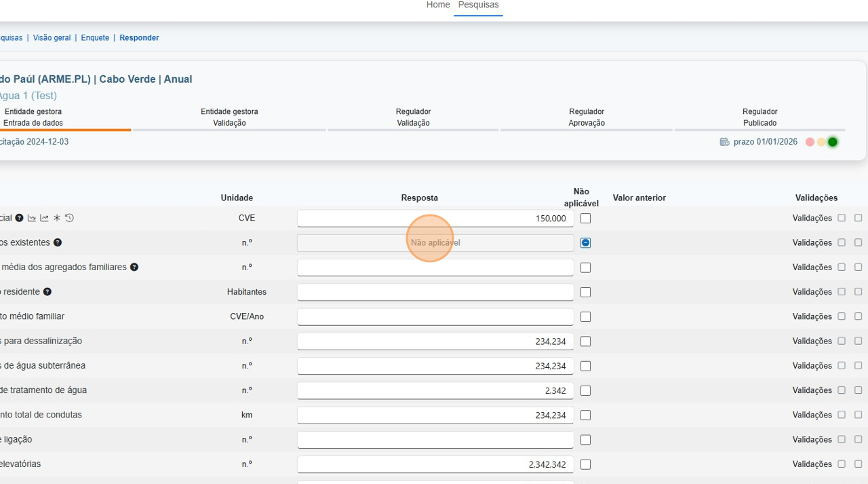Click 'Validações' link in the CVE row

[x=812, y=218]
